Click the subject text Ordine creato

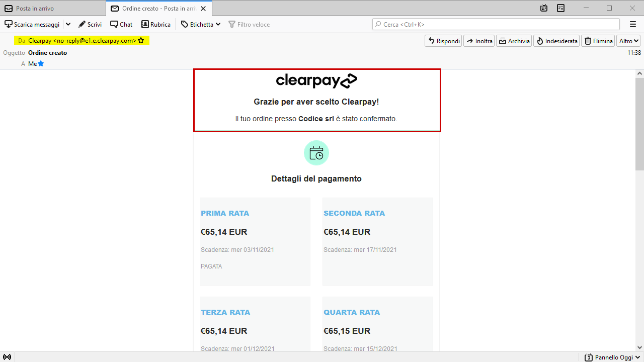pyautogui.click(x=47, y=52)
